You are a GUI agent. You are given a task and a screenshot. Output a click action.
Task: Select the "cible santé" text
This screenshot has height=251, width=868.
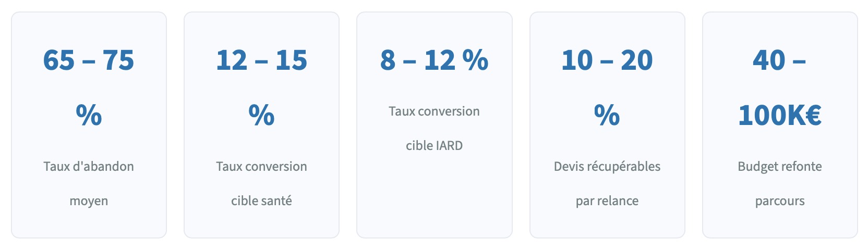(261, 201)
